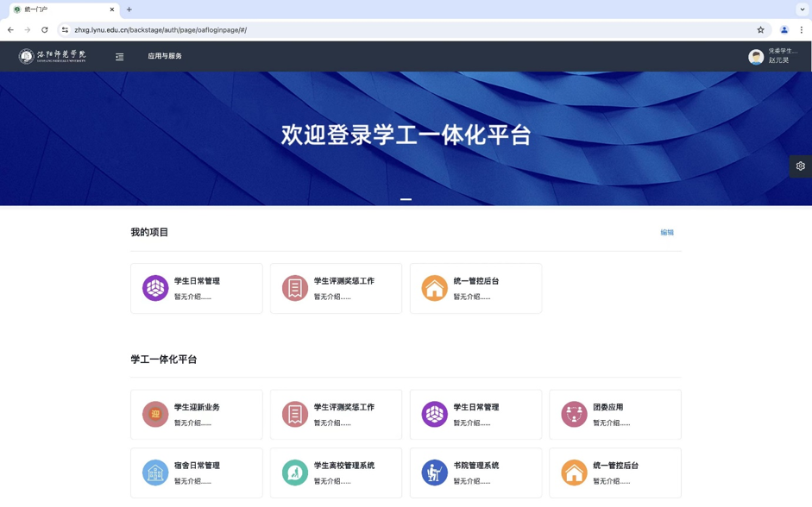Click the 团委应用 pink icon
Image resolution: width=812 pixels, height=507 pixels.
tap(575, 415)
